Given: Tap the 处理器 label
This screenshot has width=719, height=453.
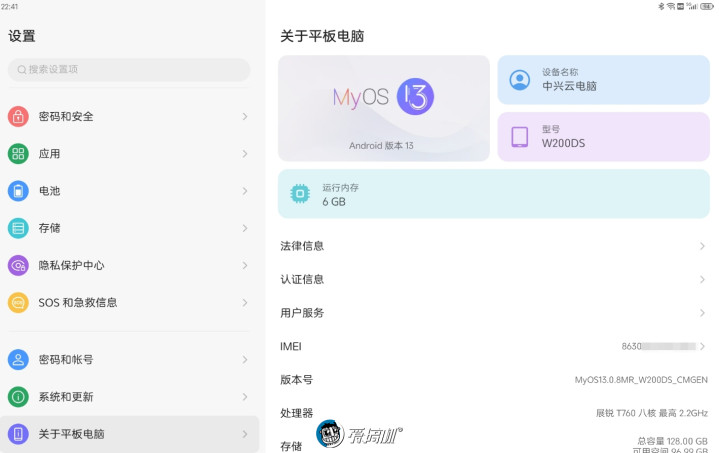Looking at the screenshot, I should (296, 413).
